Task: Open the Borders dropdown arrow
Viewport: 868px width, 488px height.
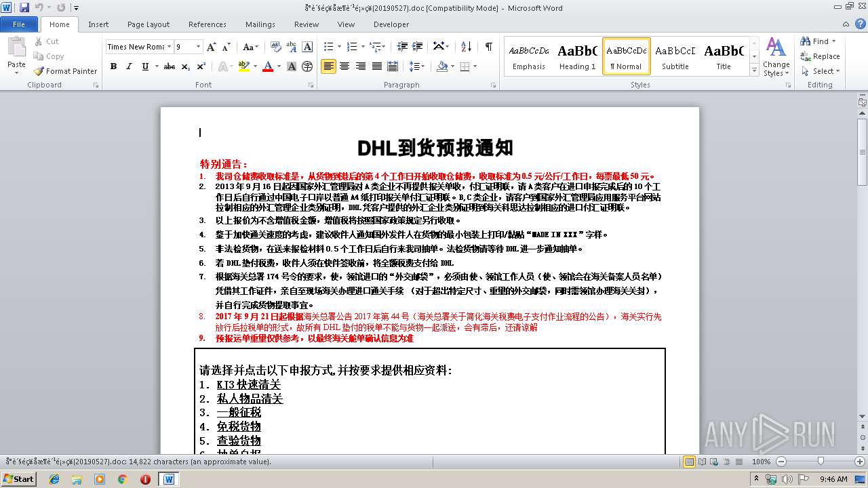Action: click(475, 66)
